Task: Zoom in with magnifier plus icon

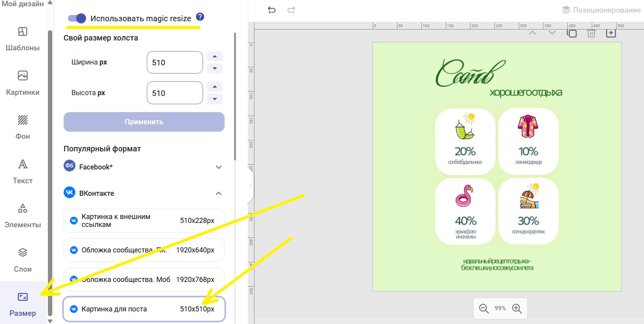Action: [x=517, y=309]
